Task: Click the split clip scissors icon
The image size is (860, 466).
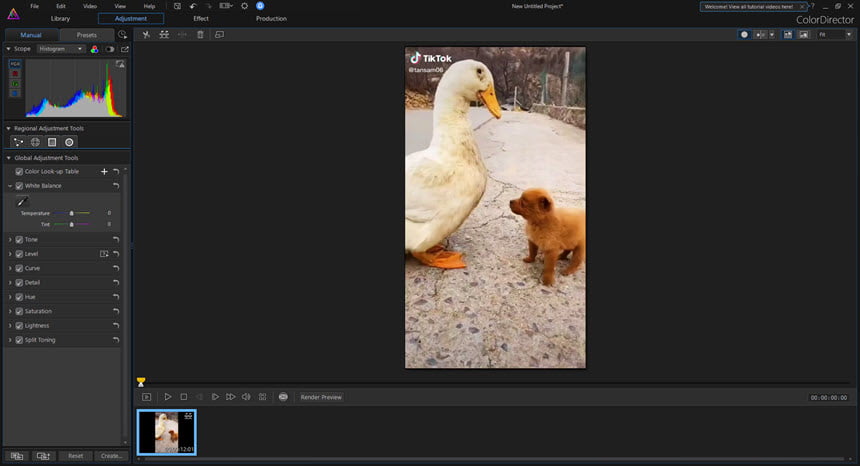Action: coord(146,35)
